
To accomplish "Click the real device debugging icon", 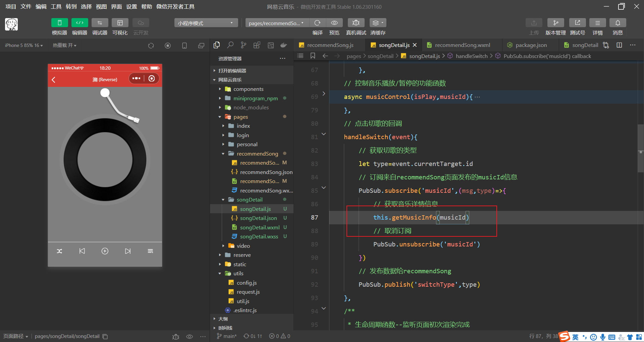I will [356, 23].
